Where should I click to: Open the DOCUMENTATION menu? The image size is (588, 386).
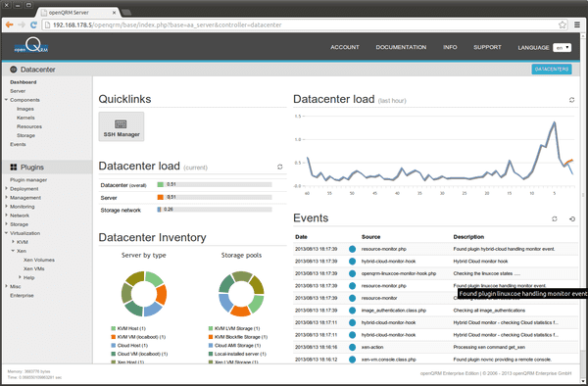[x=401, y=47]
